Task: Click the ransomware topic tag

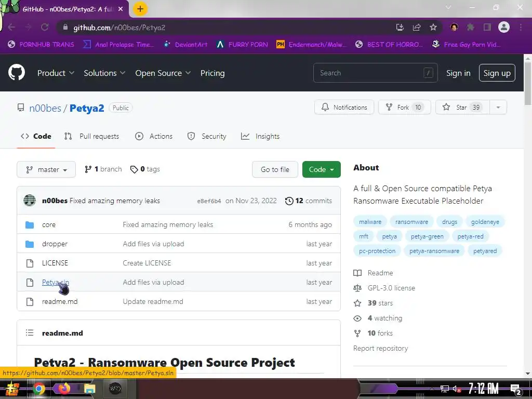Action: coord(411,222)
